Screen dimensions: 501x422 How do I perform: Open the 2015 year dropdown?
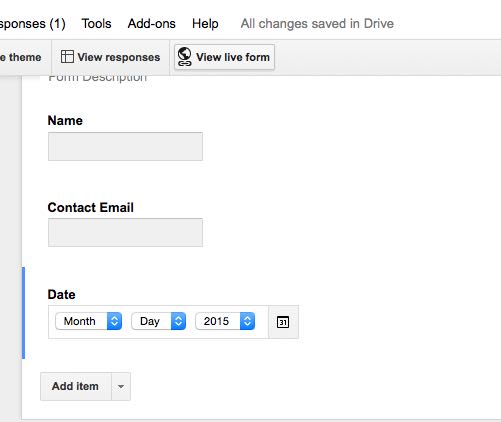(x=225, y=321)
